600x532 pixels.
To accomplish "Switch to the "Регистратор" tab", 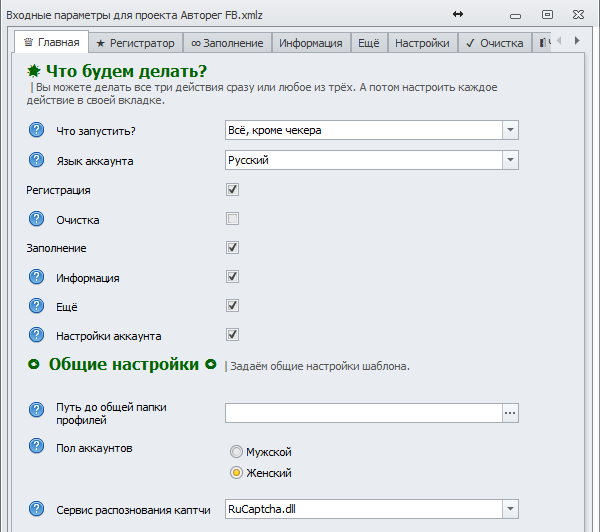I will (x=135, y=43).
